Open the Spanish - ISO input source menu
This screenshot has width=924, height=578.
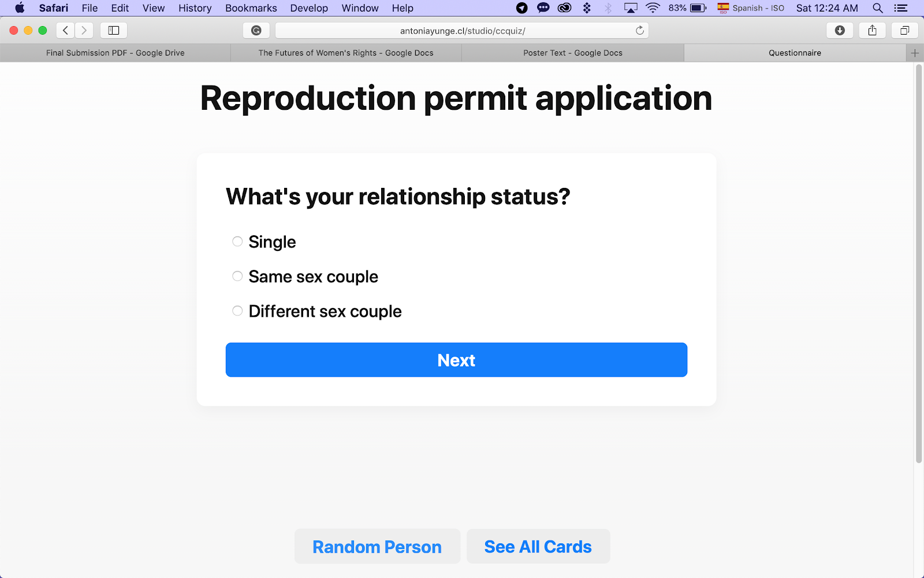pos(751,8)
